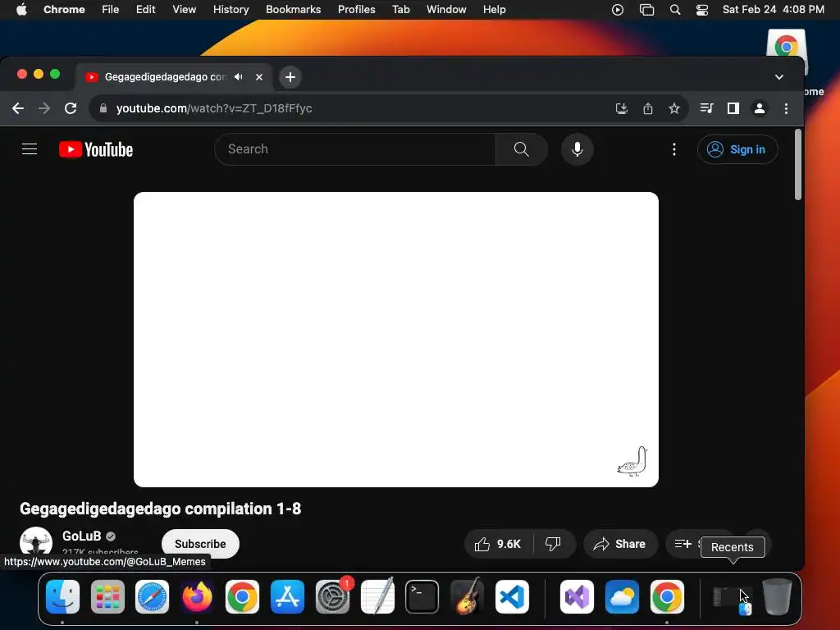Viewport: 840px width, 630px height.
Task: Share this page from address bar
Action: pos(648,108)
